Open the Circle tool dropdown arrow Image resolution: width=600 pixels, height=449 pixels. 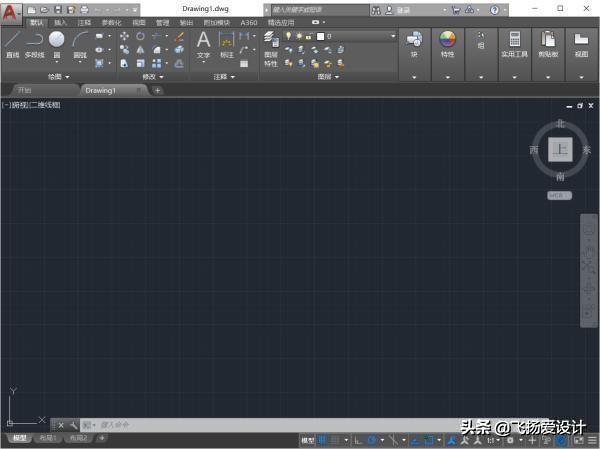pyautogui.click(x=57, y=62)
